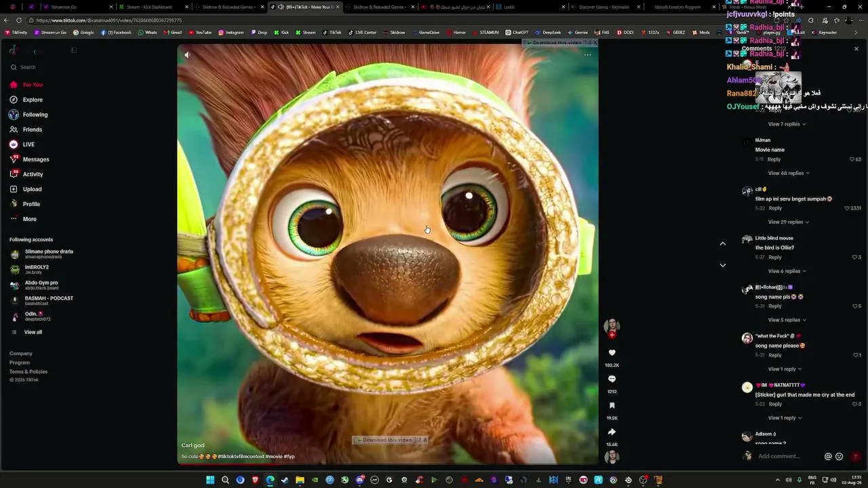Open Windows taskbar search
The height and width of the screenshot is (488, 868).
click(x=225, y=481)
